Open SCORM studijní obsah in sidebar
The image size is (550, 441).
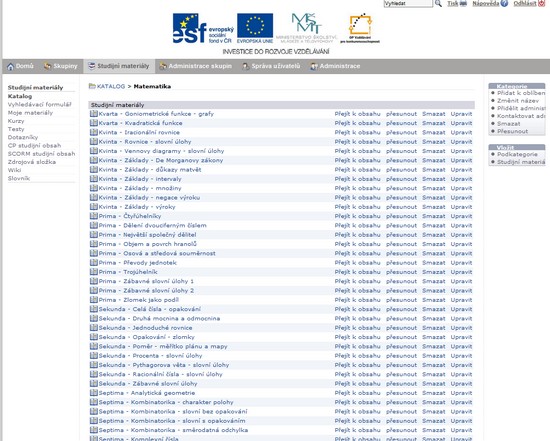41,154
